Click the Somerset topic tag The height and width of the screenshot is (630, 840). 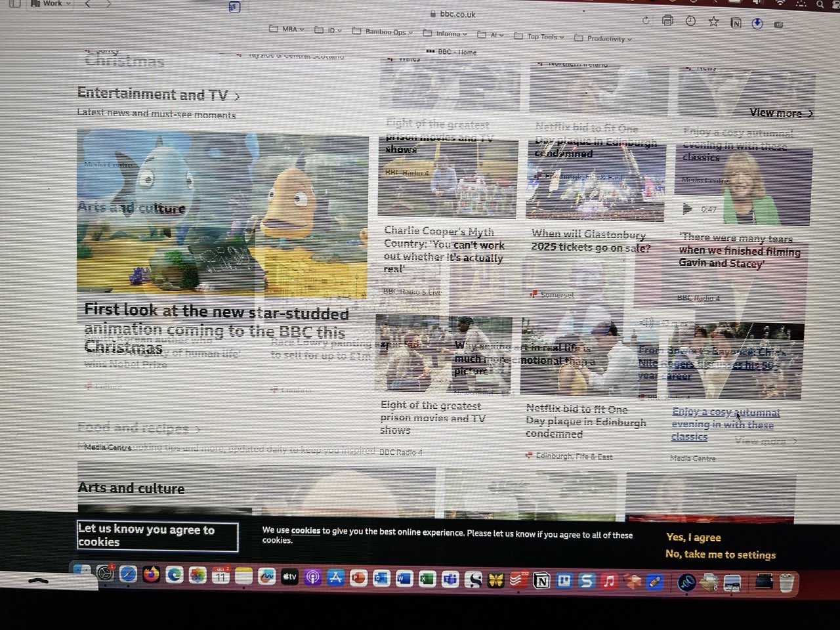pyautogui.click(x=553, y=295)
